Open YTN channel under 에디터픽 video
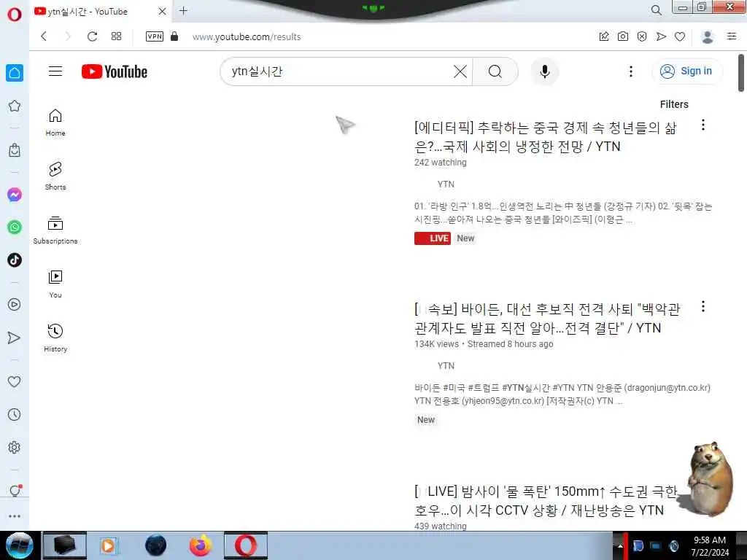The height and width of the screenshot is (560, 747). (x=446, y=184)
